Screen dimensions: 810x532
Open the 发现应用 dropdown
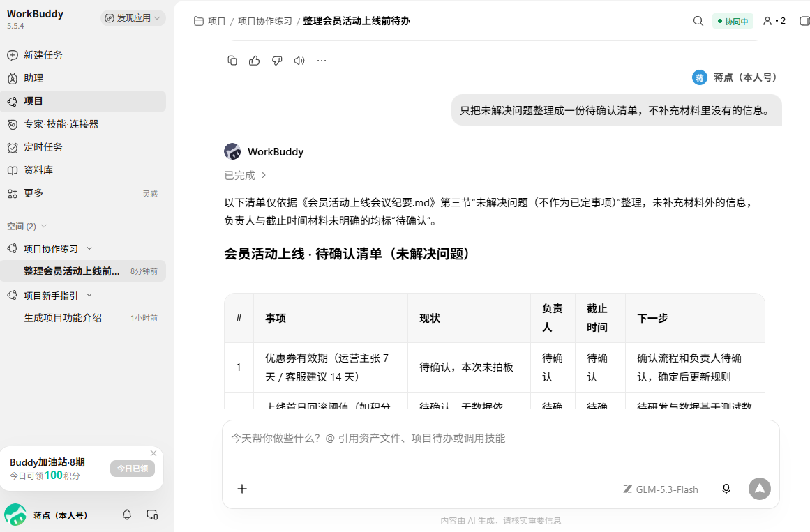tap(133, 18)
